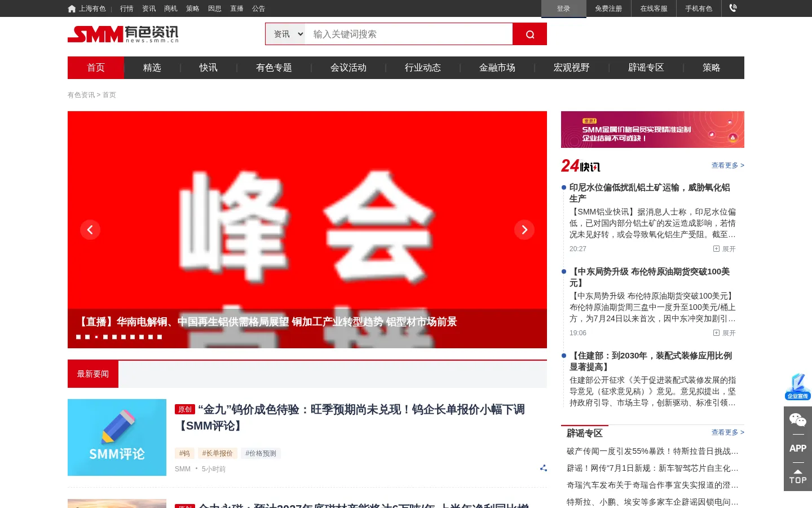This screenshot has height=508, width=812.
Task: Open the 精选 navigation tab
Action: [x=152, y=68]
